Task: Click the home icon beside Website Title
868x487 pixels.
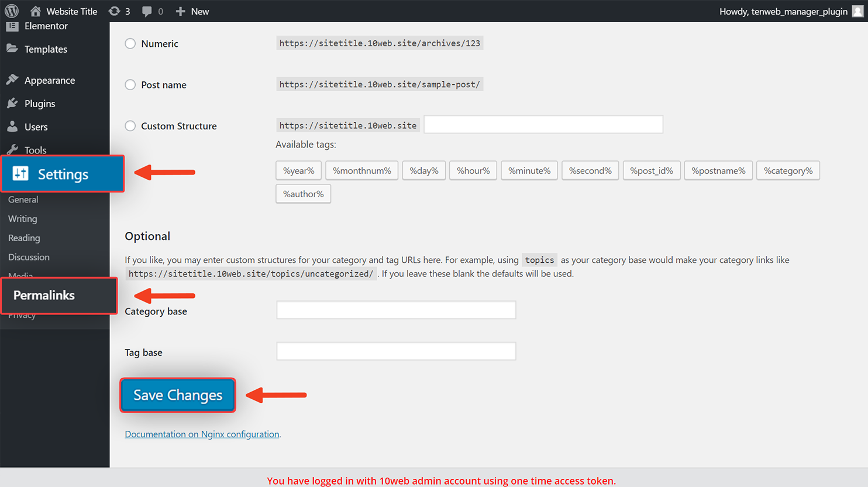Action: 35,11
